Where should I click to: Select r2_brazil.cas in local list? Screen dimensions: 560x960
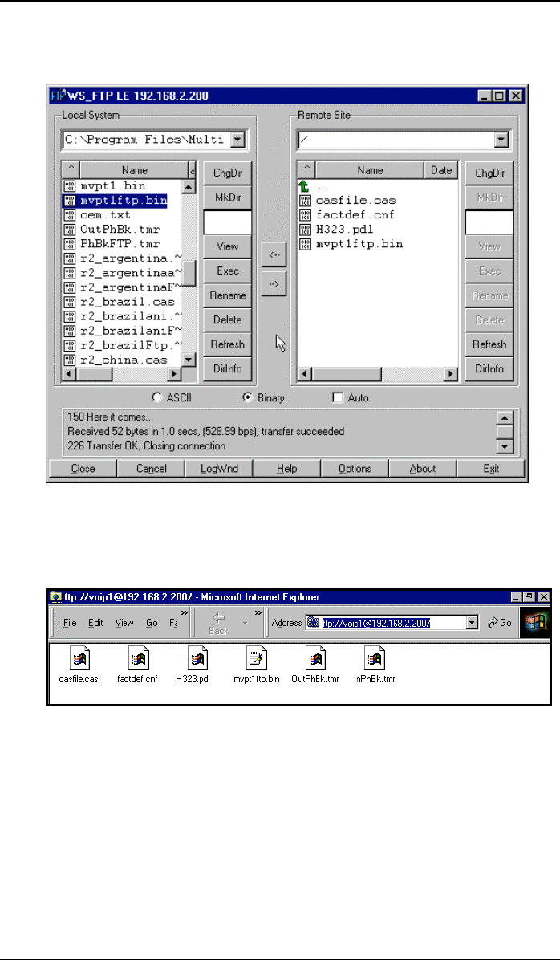point(128,302)
